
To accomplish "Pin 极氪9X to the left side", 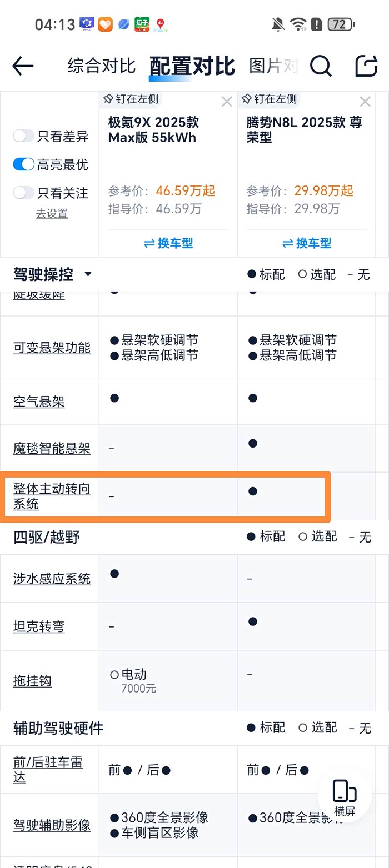I will 131,99.
